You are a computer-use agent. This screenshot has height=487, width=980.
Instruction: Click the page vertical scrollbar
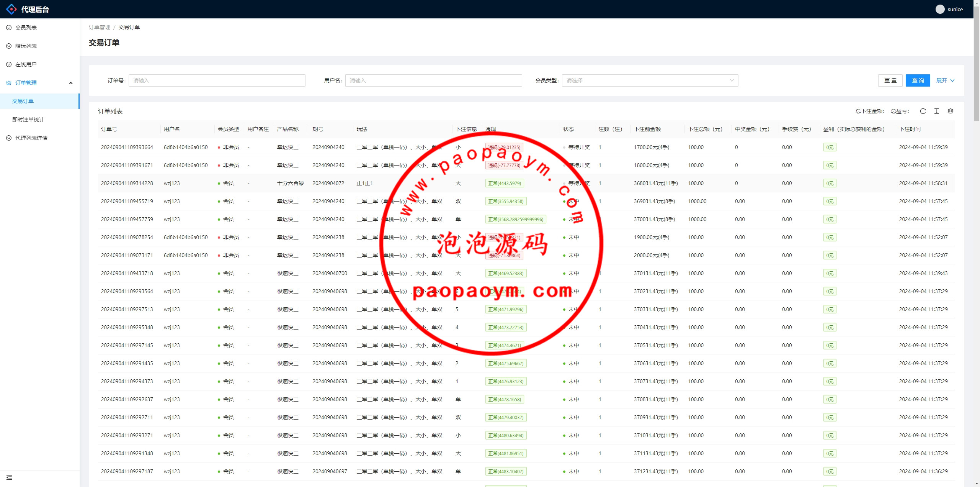(x=977, y=64)
